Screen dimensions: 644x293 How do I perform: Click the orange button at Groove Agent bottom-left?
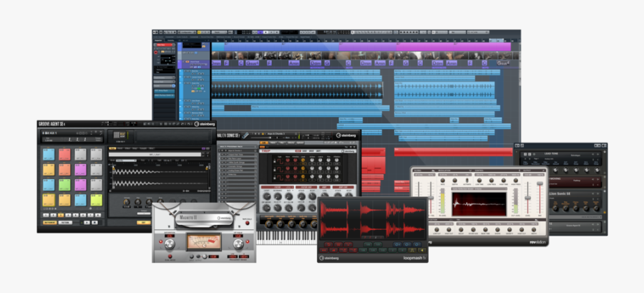point(49,224)
